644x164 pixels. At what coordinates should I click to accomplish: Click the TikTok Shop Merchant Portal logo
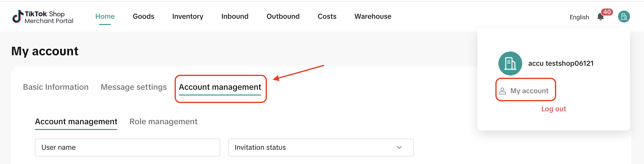click(43, 17)
